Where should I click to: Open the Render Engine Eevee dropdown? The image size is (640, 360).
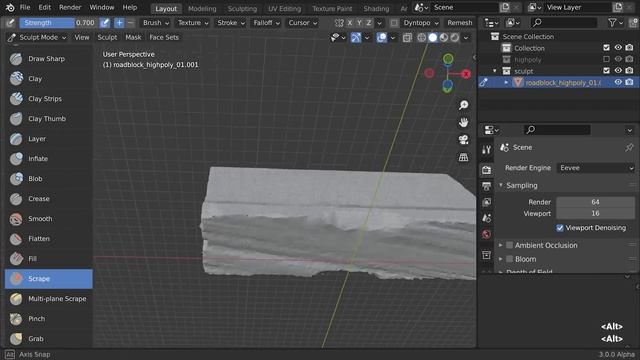(x=596, y=168)
